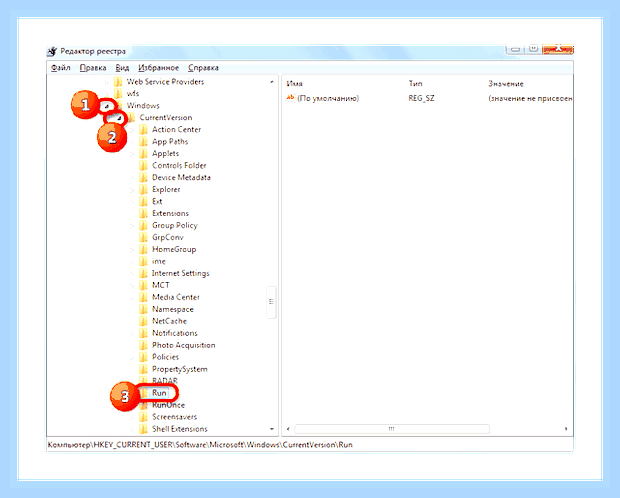Select the Notifications key
Viewport: 620px width, 498px height.
tap(174, 333)
